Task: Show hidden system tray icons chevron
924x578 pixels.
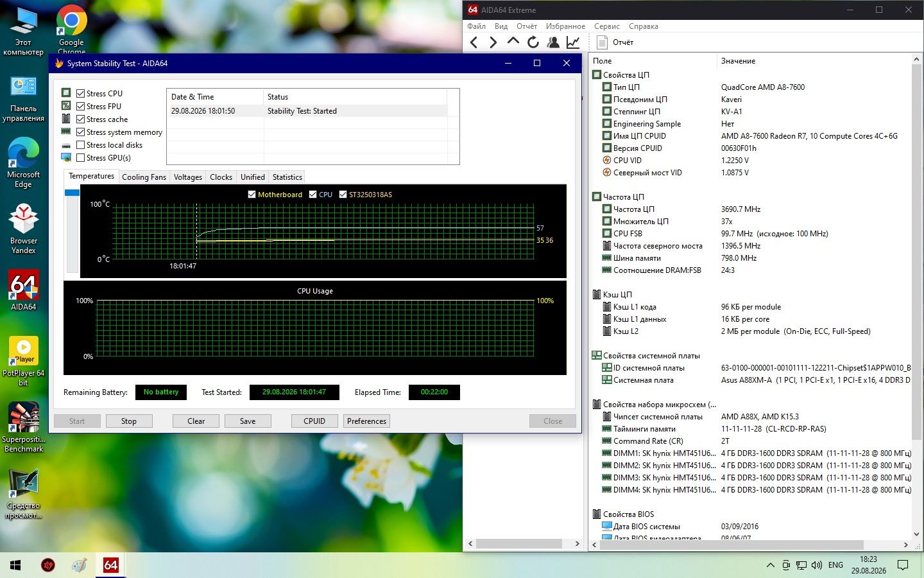Action: point(771,565)
